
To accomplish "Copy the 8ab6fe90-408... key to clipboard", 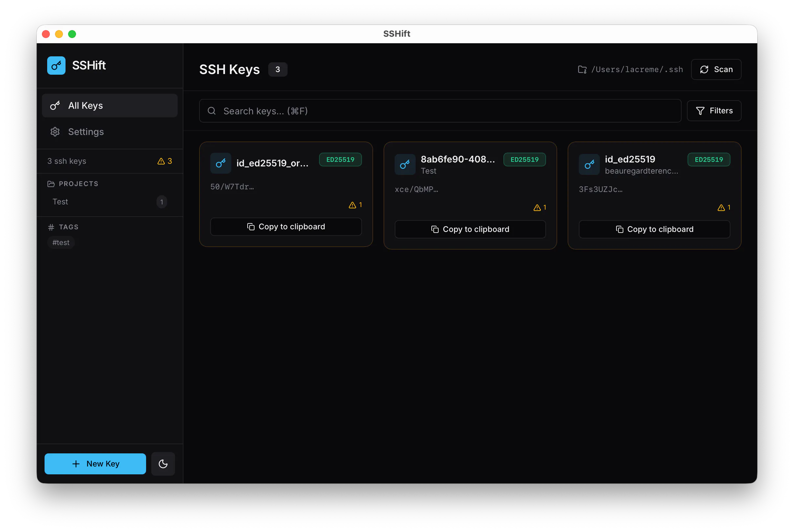I will (470, 229).
